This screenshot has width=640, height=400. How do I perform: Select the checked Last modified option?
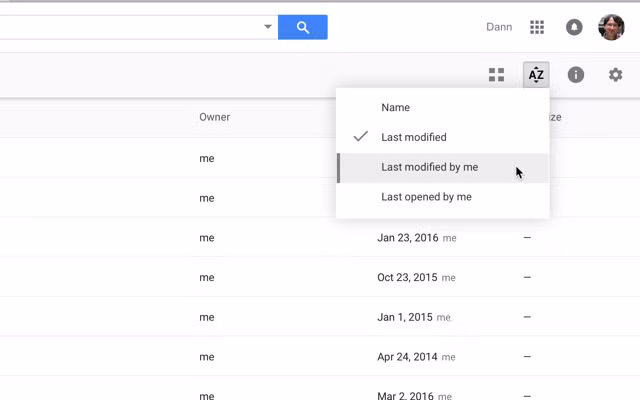coord(413,137)
